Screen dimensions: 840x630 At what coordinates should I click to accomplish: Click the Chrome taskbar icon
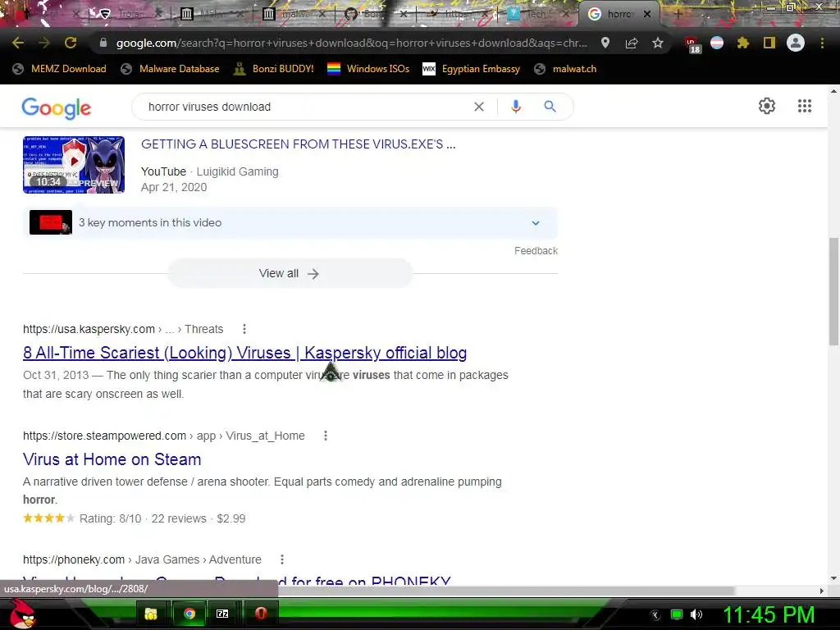pyautogui.click(x=189, y=614)
